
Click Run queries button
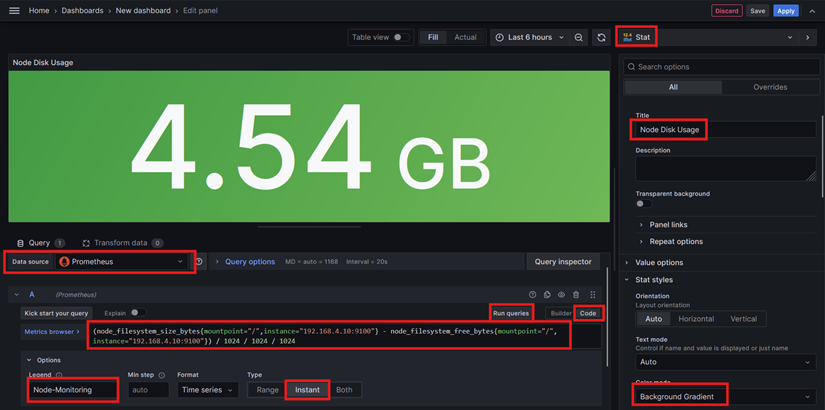(511, 313)
